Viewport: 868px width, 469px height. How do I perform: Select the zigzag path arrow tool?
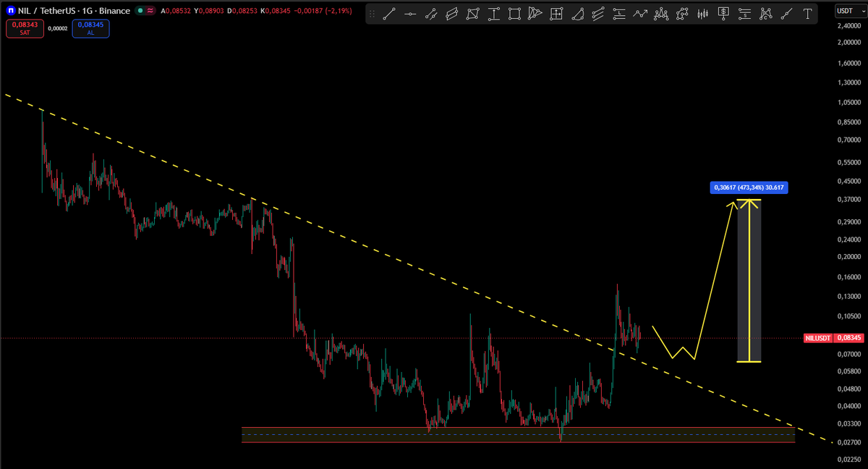(x=640, y=13)
